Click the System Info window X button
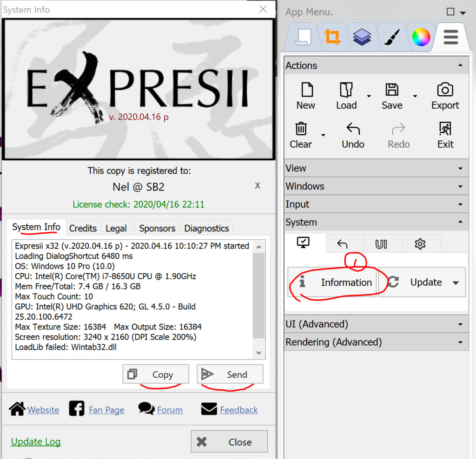Image resolution: width=476 pixels, height=459 pixels. tap(263, 9)
